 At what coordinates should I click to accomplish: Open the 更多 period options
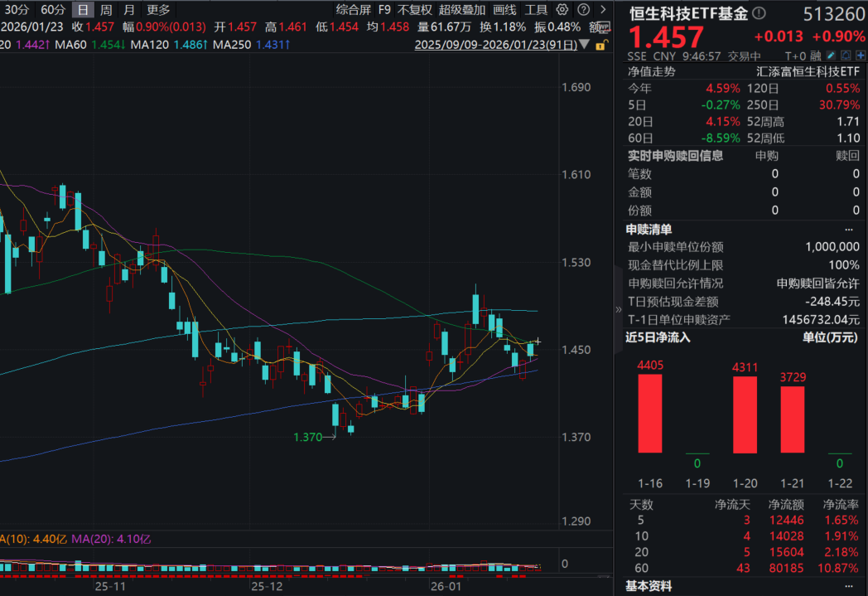click(157, 10)
